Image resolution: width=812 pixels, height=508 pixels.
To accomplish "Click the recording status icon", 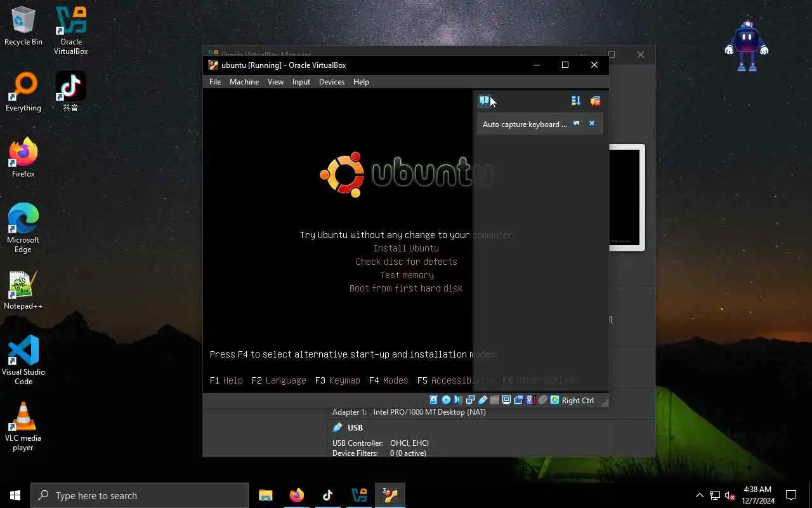I will [x=518, y=400].
